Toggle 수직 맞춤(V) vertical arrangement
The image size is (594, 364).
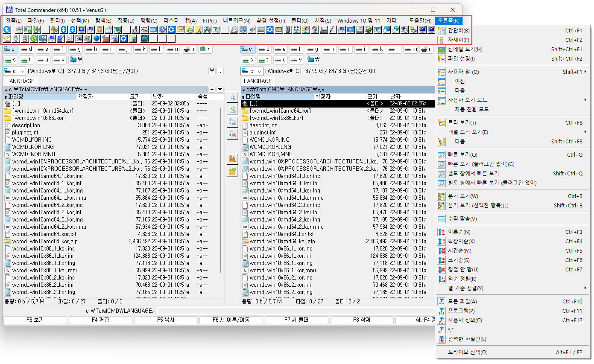tap(512, 219)
